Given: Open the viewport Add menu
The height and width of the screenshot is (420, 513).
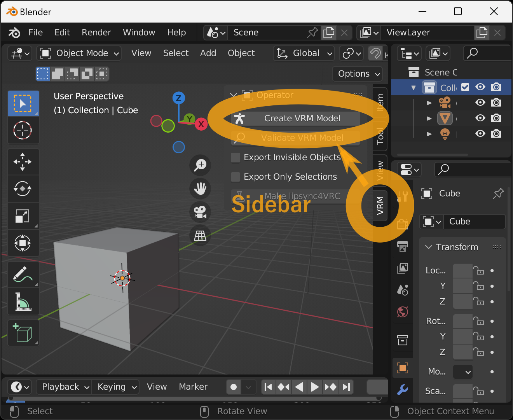Looking at the screenshot, I should click(x=208, y=53).
